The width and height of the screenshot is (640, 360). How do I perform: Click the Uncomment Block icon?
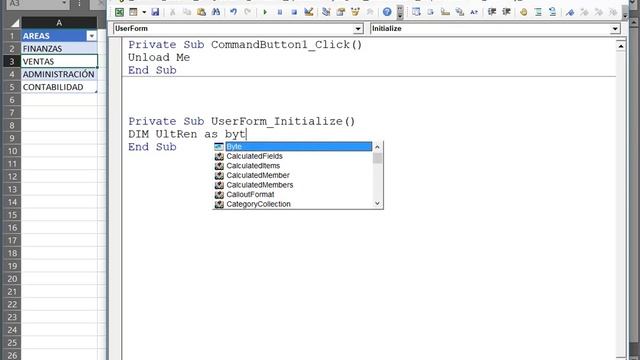[553, 12]
